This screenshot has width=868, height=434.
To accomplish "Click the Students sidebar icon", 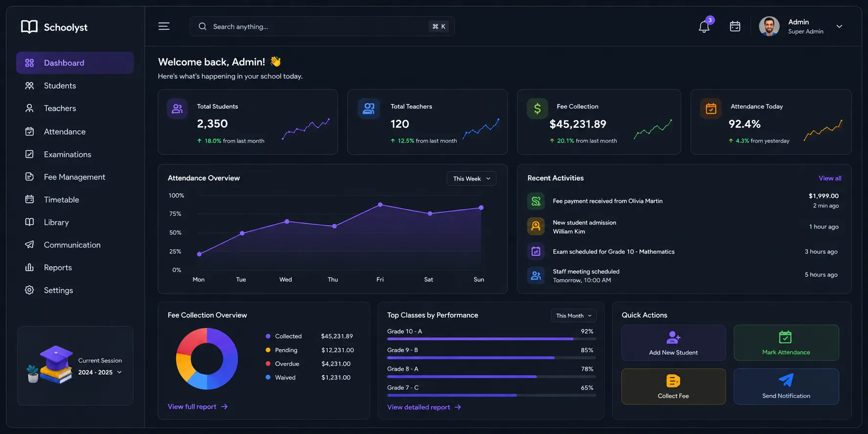I will click(x=29, y=86).
